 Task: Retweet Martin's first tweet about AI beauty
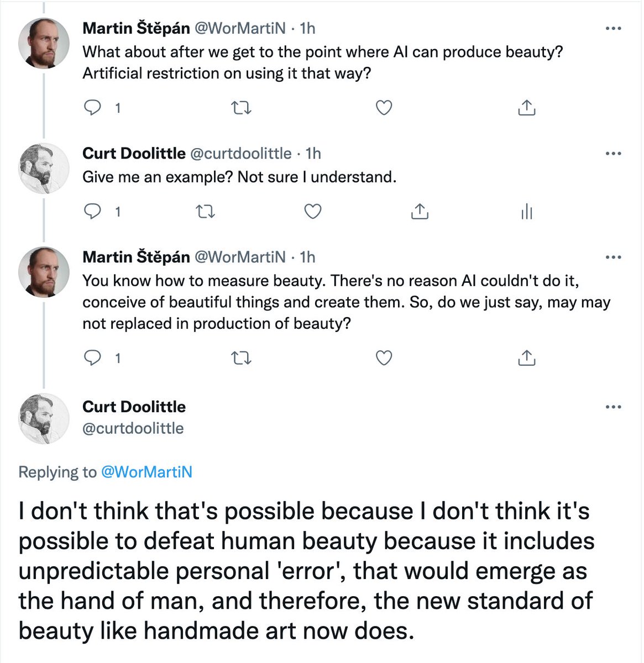[x=240, y=108]
